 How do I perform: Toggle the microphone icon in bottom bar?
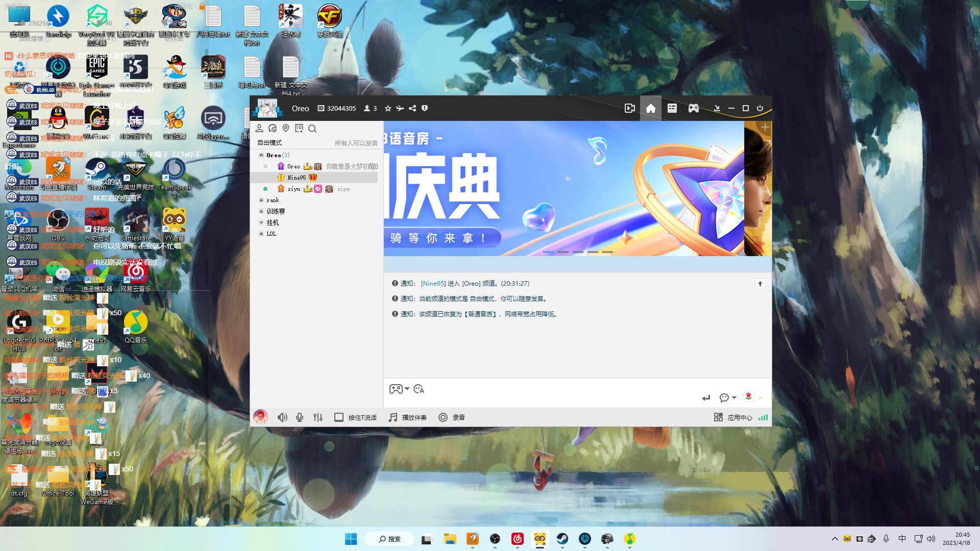click(x=300, y=417)
